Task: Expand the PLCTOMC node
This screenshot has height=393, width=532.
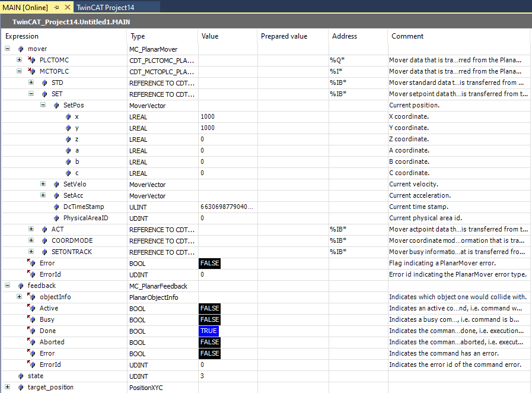Action: pos(20,60)
